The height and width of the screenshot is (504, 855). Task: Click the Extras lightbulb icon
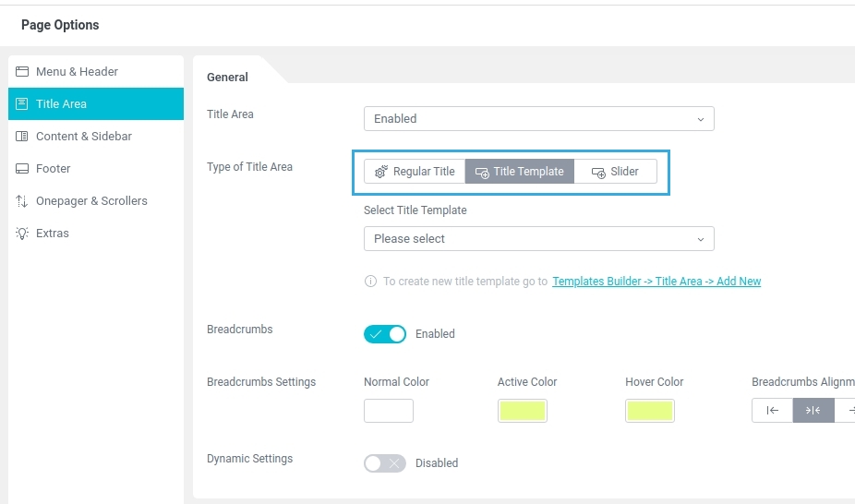pos(22,234)
